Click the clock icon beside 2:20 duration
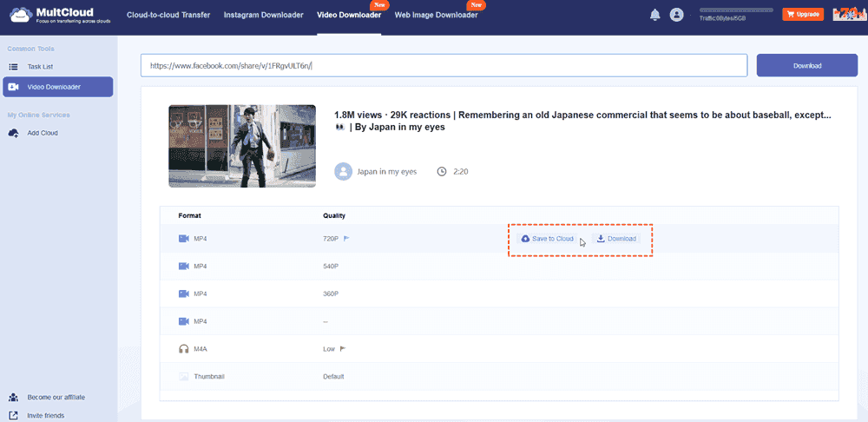This screenshot has height=422, width=868. pyautogui.click(x=442, y=172)
